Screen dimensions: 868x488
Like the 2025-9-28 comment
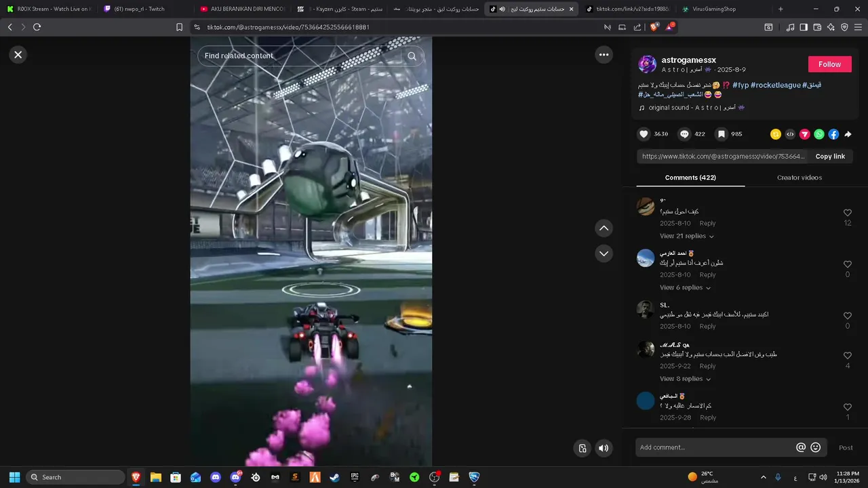(847, 407)
